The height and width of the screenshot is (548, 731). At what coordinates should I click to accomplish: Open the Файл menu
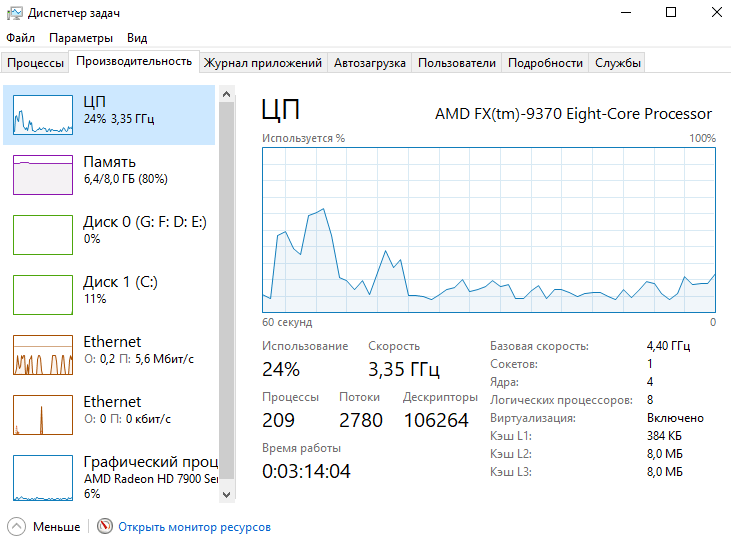[x=21, y=38]
